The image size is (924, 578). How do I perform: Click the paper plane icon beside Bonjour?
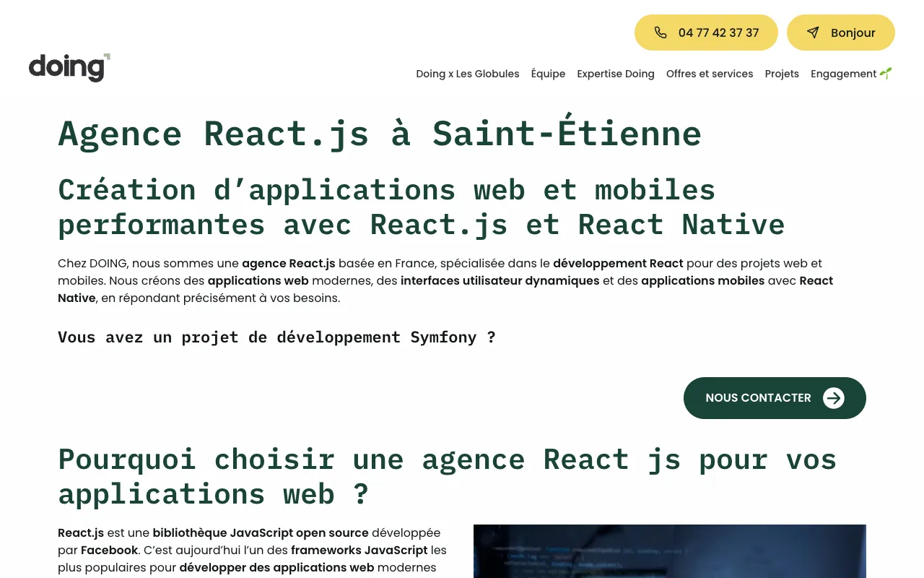pyautogui.click(x=813, y=33)
